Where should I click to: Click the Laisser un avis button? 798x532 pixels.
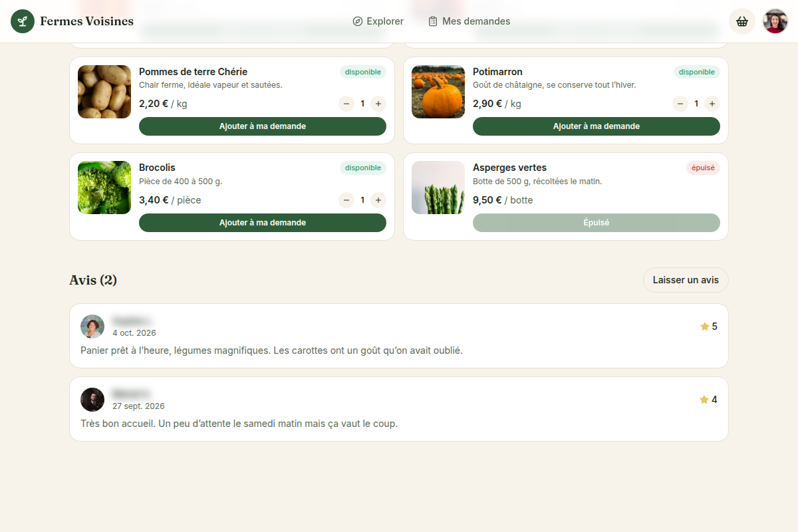pyautogui.click(x=686, y=280)
